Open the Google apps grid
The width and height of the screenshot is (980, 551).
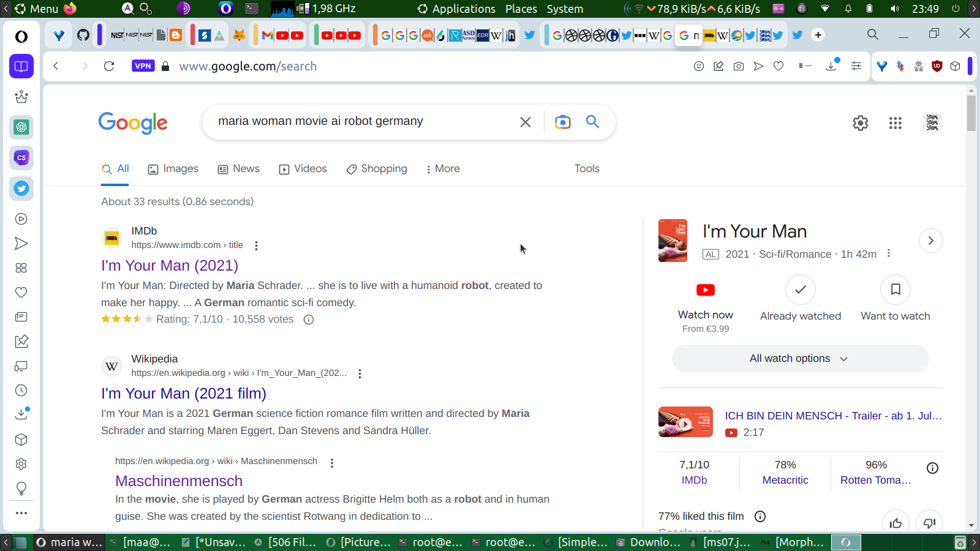(895, 123)
